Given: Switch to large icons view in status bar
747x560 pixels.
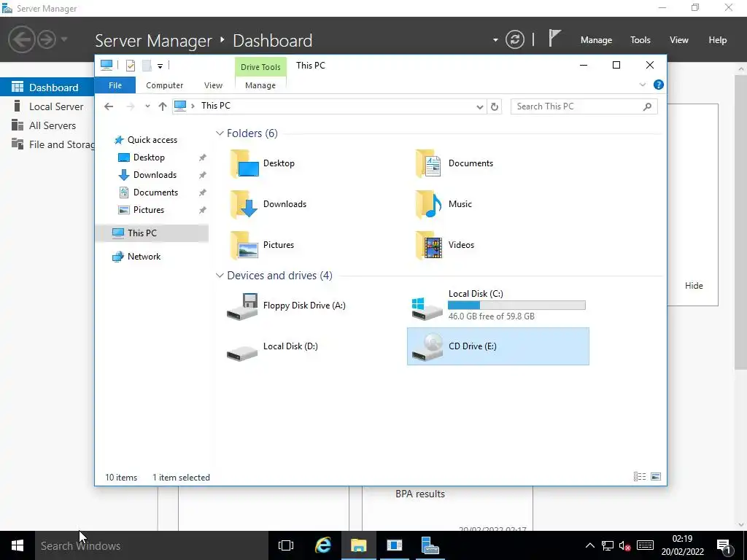Looking at the screenshot, I should 656,477.
